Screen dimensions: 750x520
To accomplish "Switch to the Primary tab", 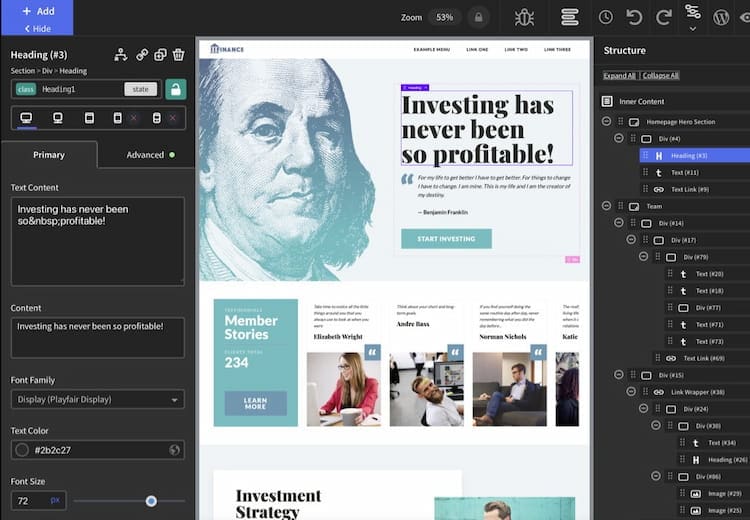I will pyautogui.click(x=49, y=155).
